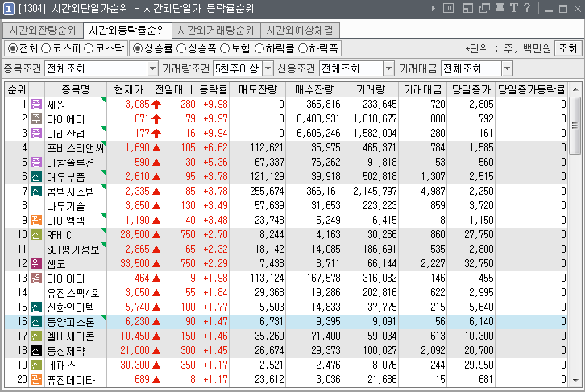Click the 신 badge next to RFHIC
This screenshot has height=392, width=585.
pos(35,235)
